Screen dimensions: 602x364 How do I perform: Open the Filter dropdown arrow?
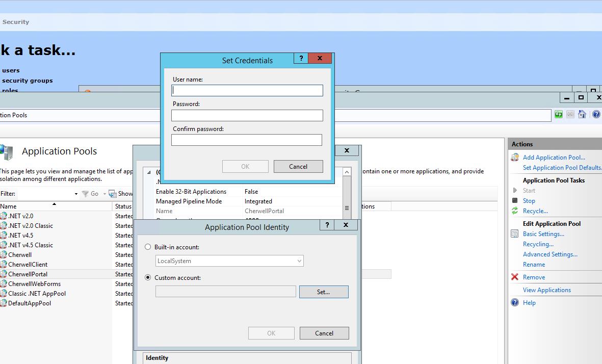(76, 194)
